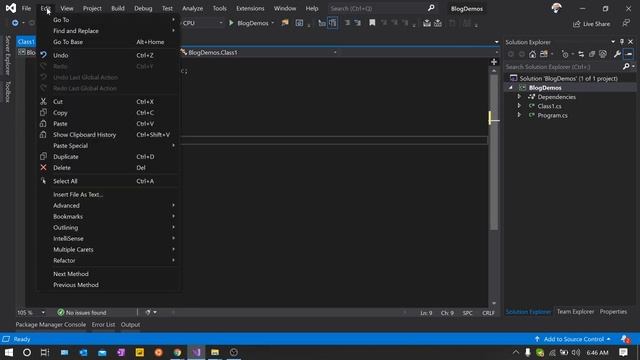Expand the Dependencies node
The height and width of the screenshot is (360, 640).
coord(519,97)
